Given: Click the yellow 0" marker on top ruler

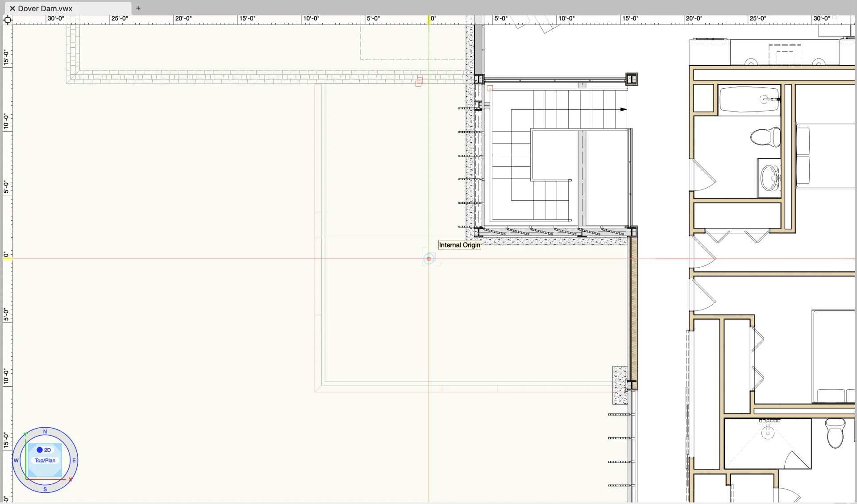Looking at the screenshot, I should [429, 20].
